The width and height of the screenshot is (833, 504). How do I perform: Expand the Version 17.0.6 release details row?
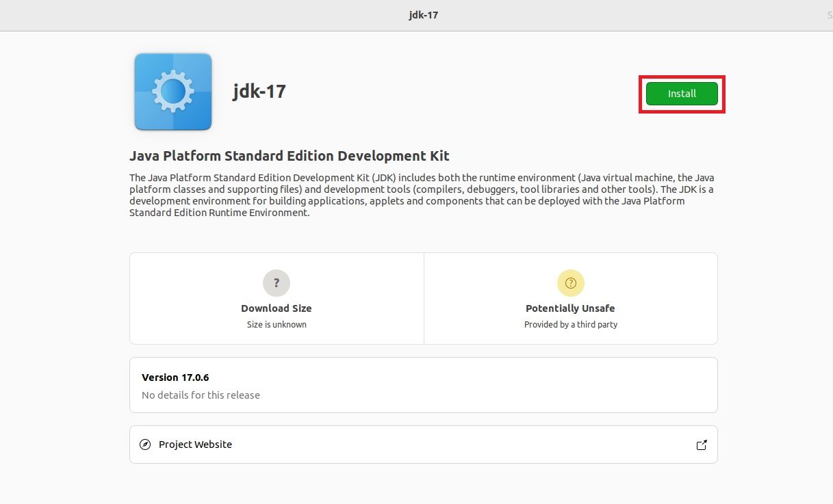point(423,384)
